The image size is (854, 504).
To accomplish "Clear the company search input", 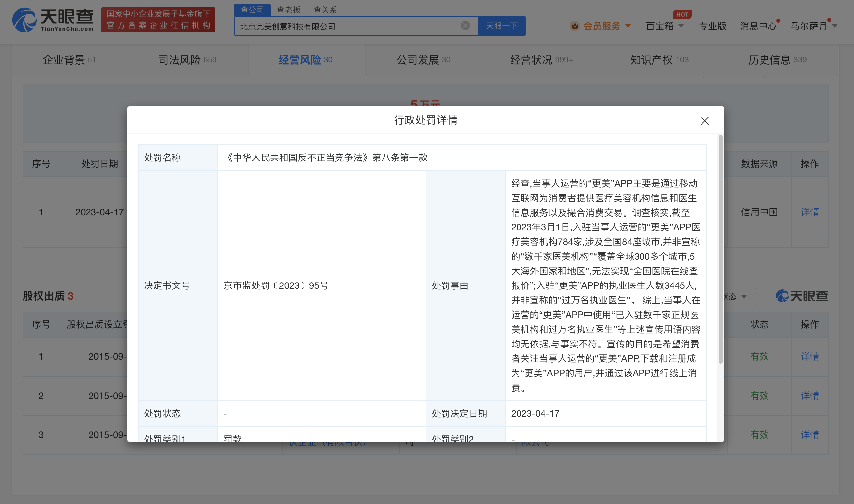I will click(x=465, y=26).
